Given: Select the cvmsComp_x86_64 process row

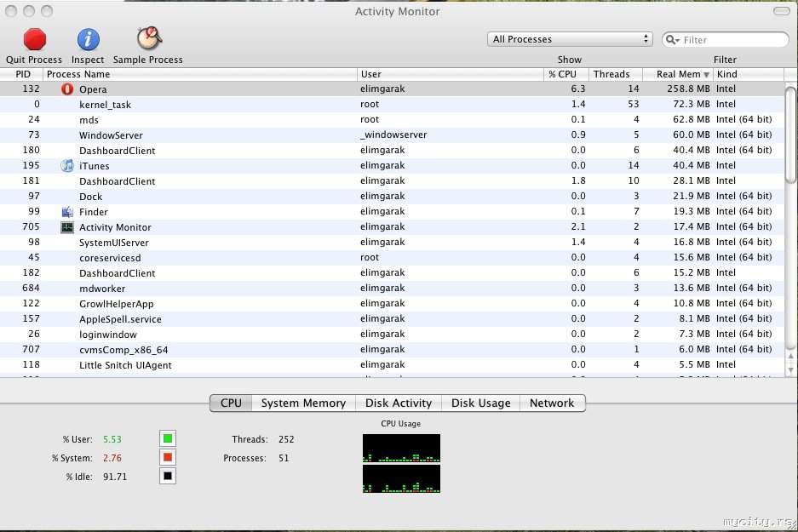Looking at the screenshot, I should (x=392, y=349).
